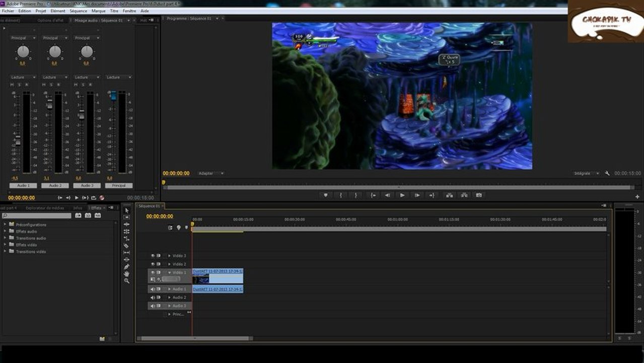
Task: Click the Step Forward frame button
Action: (x=417, y=195)
